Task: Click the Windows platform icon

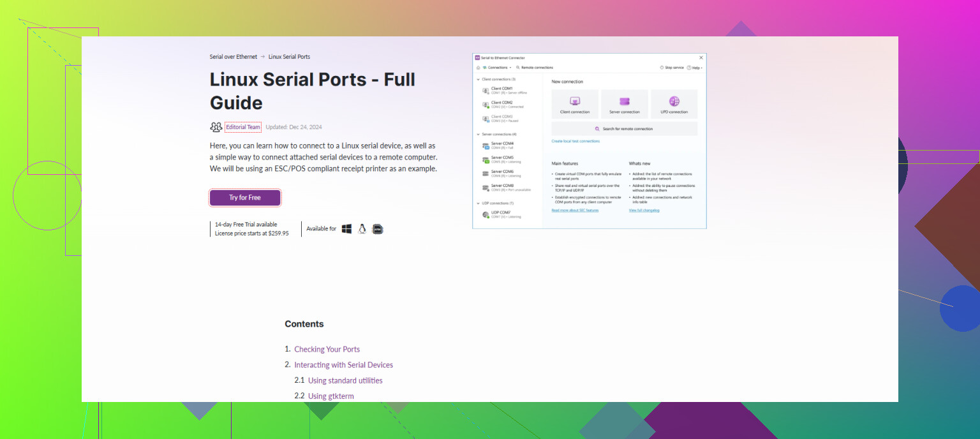Action: 346,229
